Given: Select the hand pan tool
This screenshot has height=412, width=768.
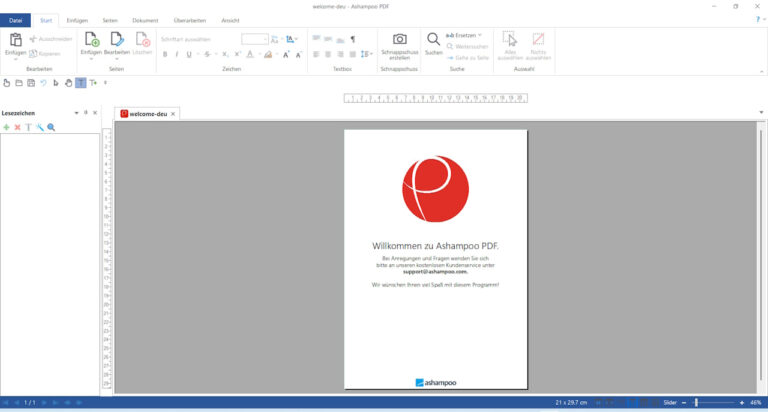Looking at the screenshot, I should [x=68, y=83].
